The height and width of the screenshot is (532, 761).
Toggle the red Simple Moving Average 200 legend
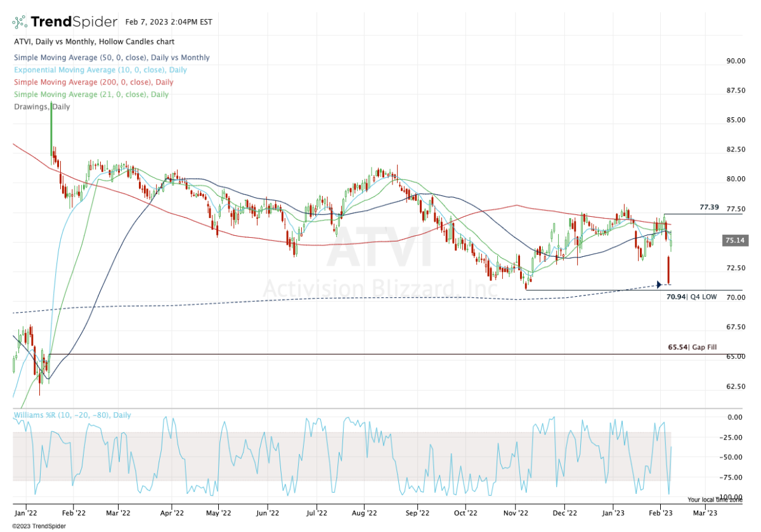93,82
